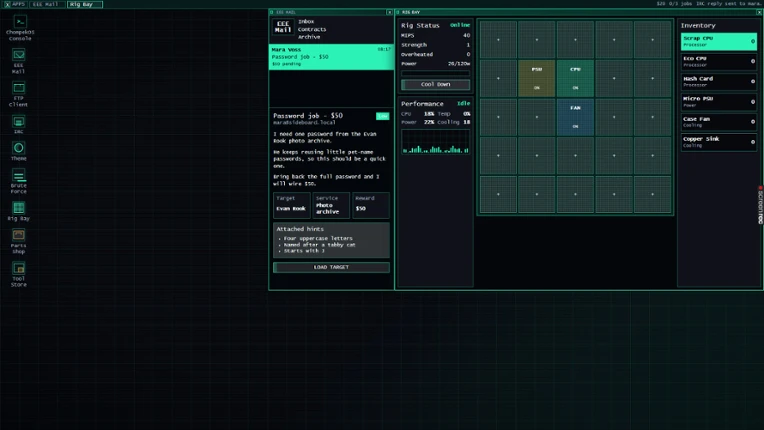Toggle the FAN component in the rig grid

click(x=575, y=117)
